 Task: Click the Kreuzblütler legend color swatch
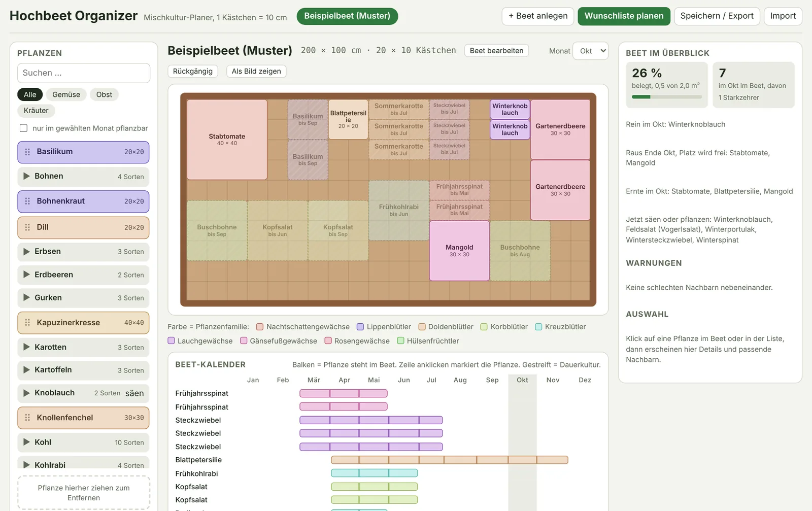click(x=538, y=327)
